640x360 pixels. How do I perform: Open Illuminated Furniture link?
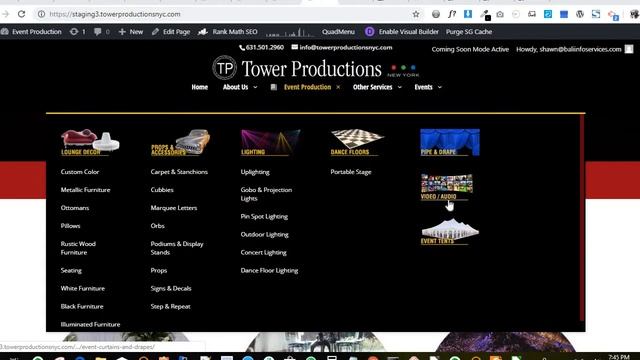click(90, 324)
